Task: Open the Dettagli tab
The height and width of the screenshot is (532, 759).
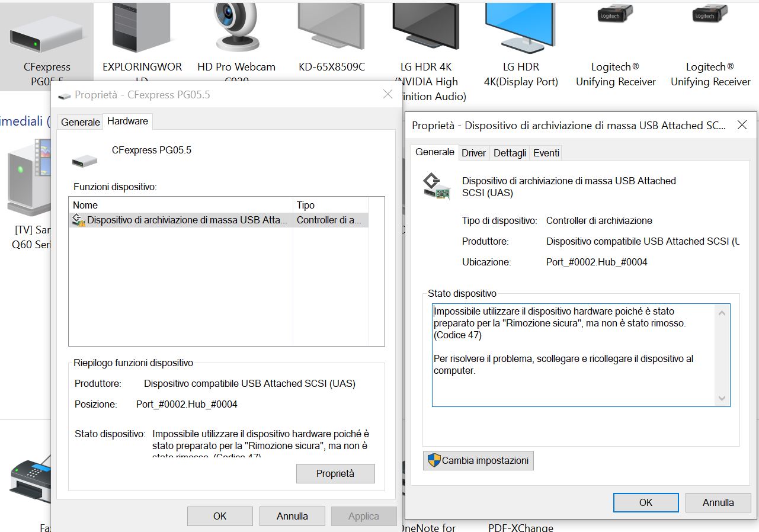Action: tap(510, 153)
